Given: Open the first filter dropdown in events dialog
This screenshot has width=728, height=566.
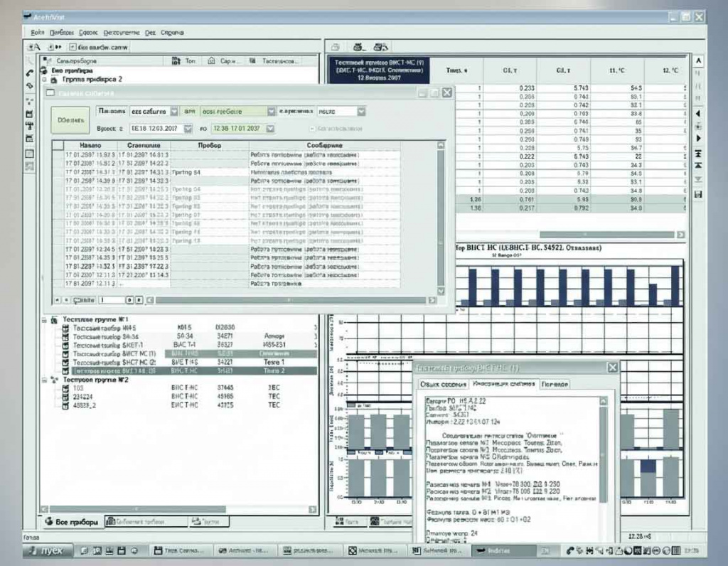Looking at the screenshot, I should point(173,112).
